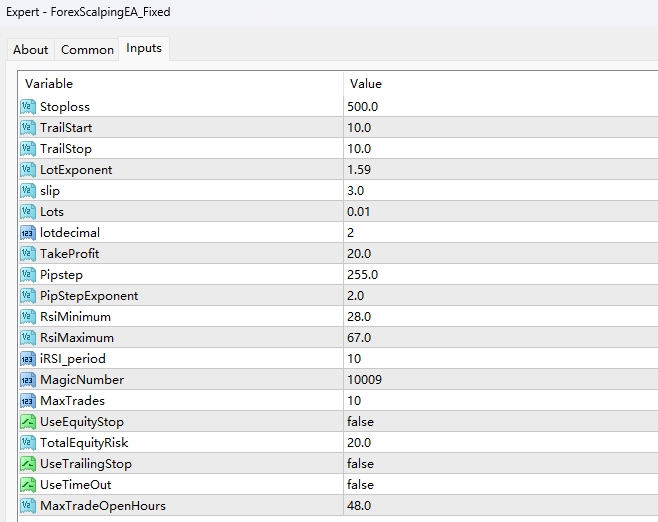Screen dimensions: 658x522
Task: Select the MaxTrades value cell
Action: click(x=501, y=400)
